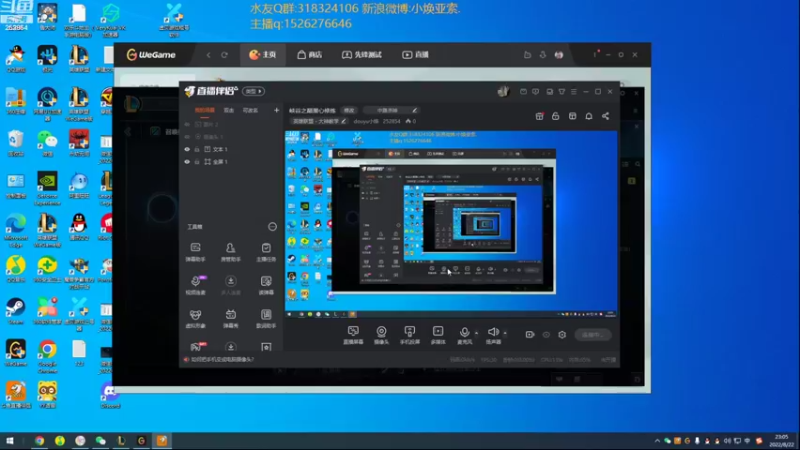The height and width of the screenshot is (450, 800).
Task: Click the live preview canvas
Action: (451, 224)
